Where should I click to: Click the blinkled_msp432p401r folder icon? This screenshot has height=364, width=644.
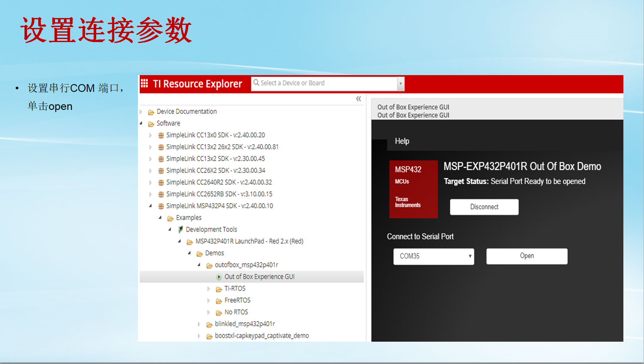coord(210,324)
